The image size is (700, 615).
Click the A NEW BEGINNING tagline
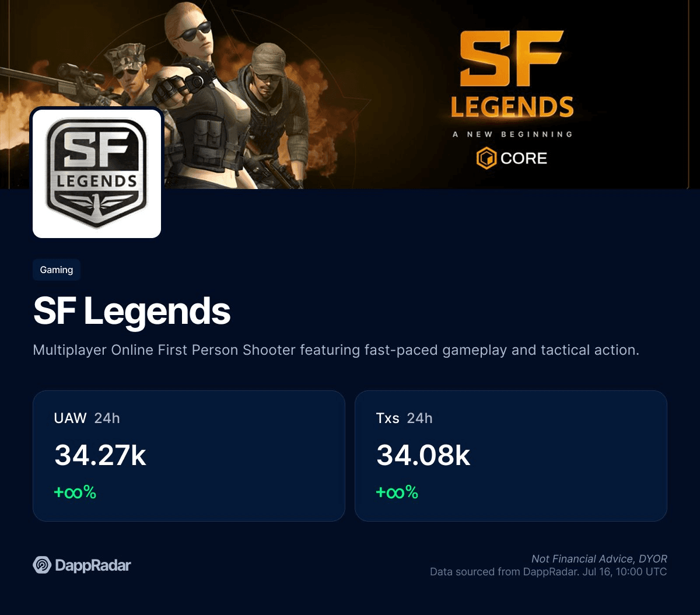click(x=513, y=134)
